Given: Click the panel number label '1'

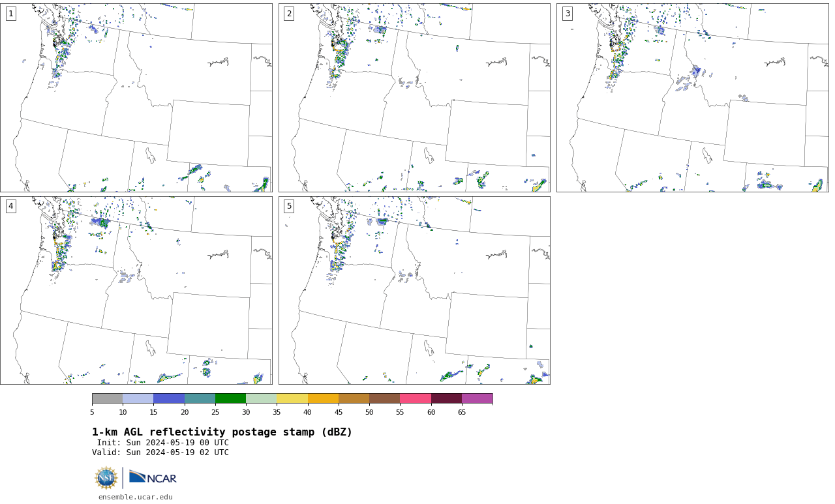Looking at the screenshot, I should coord(10,14).
